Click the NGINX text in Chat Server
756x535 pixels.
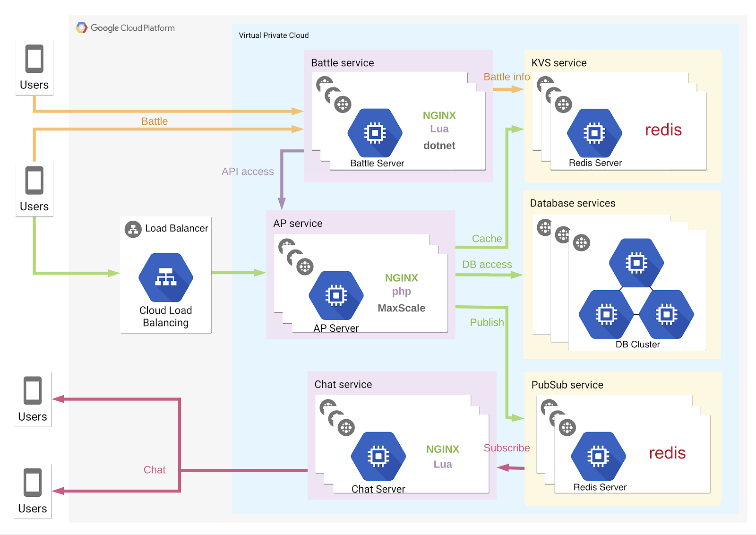click(443, 449)
